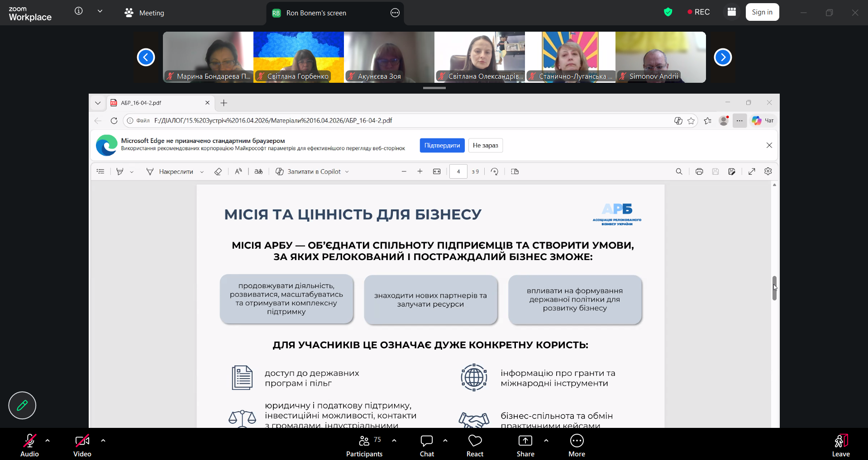
Task: Open the Chat panel
Action: (x=426, y=441)
